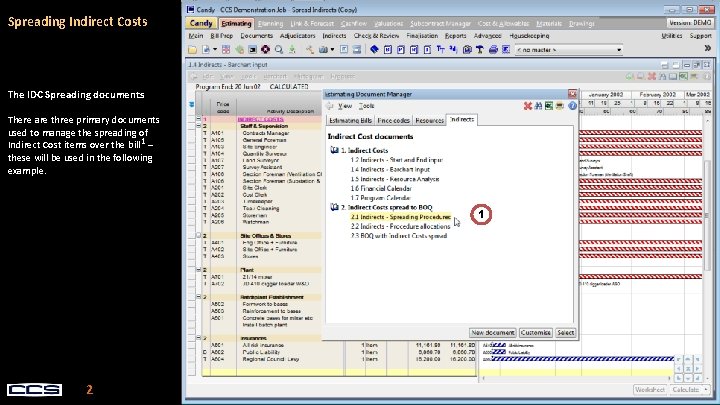Click the blue diamond toolbar icon
Image resolution: width=720 pixels, height=405 pixels.
374,50
